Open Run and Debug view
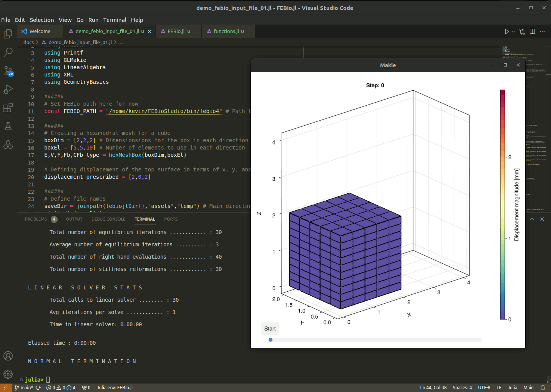Screen dimensions: 551x392 pos(8,89)
